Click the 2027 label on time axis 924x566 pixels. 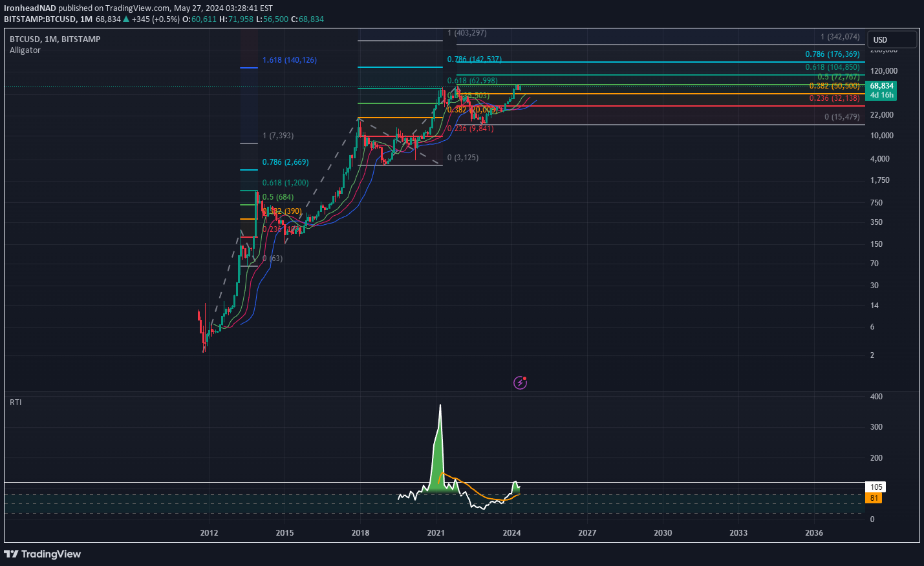(x=587, y=532)
